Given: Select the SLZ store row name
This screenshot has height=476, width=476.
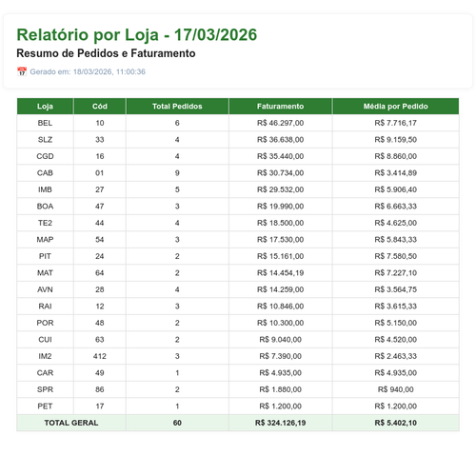Looking at the screenshot, I should click(x=45, y=140).
